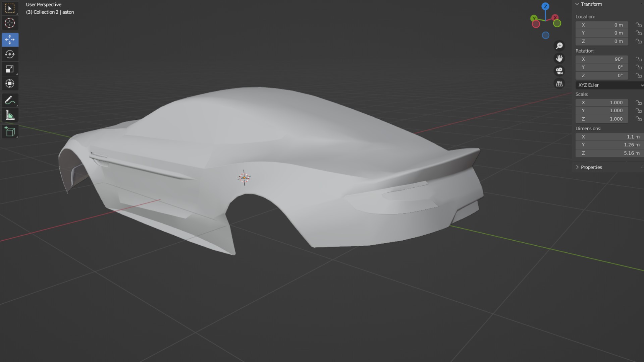The height and width of the screenshot is (362, 644).
Task: Open the XYZ Euler rotation mode dropdown
Action: point(609,85)
